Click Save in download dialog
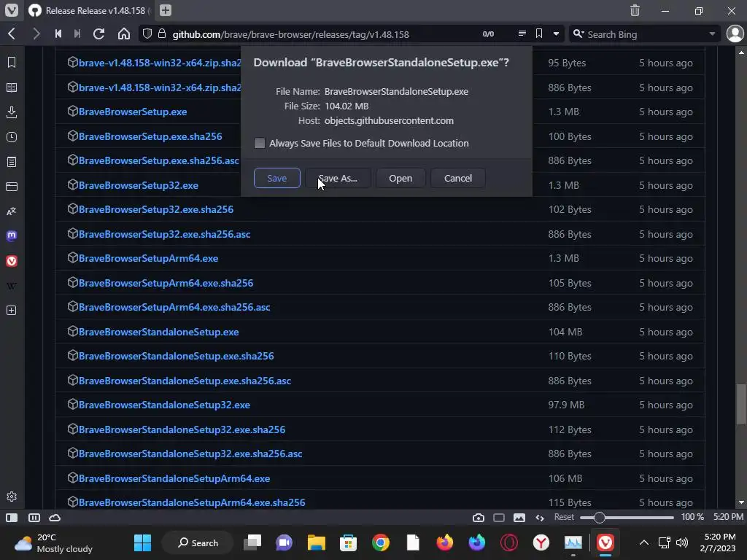Screen dimensions: 747x560 [276, 178]
